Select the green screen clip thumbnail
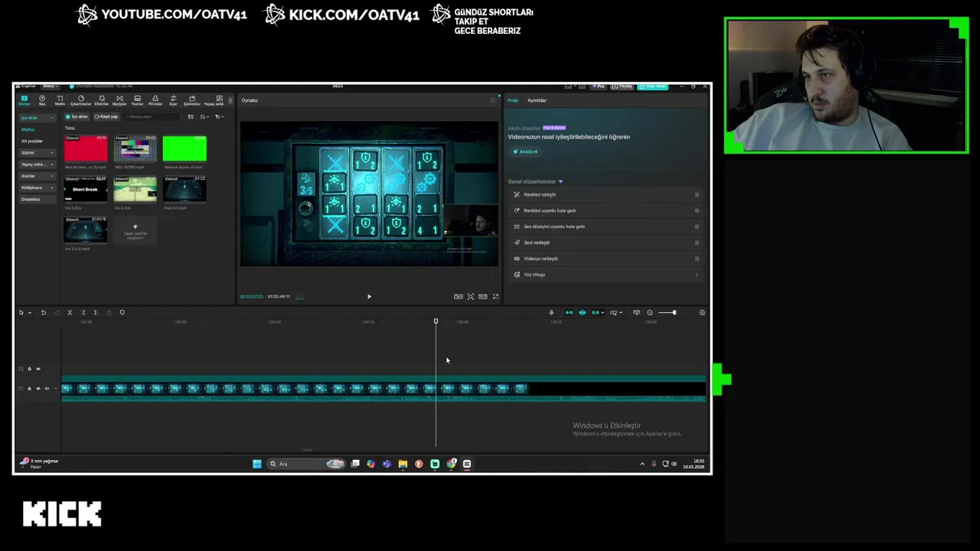 [184, 148]
